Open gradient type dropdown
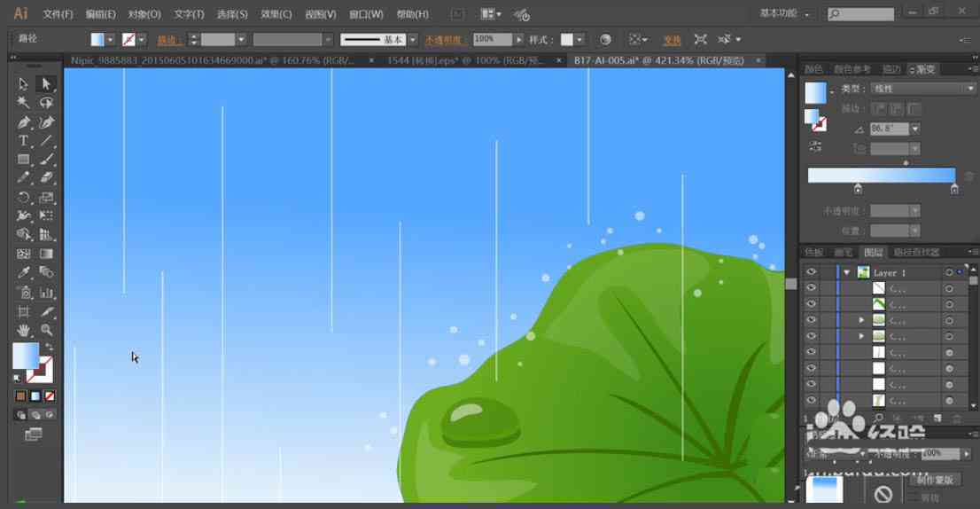This screenshot has width=980, height=509. pos(922,89)
